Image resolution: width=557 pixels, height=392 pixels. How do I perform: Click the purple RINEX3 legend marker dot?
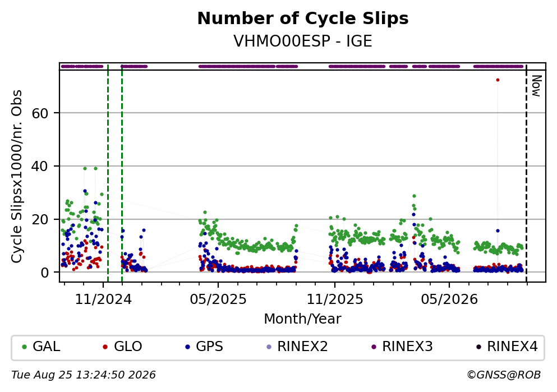[x=374, y=347]
